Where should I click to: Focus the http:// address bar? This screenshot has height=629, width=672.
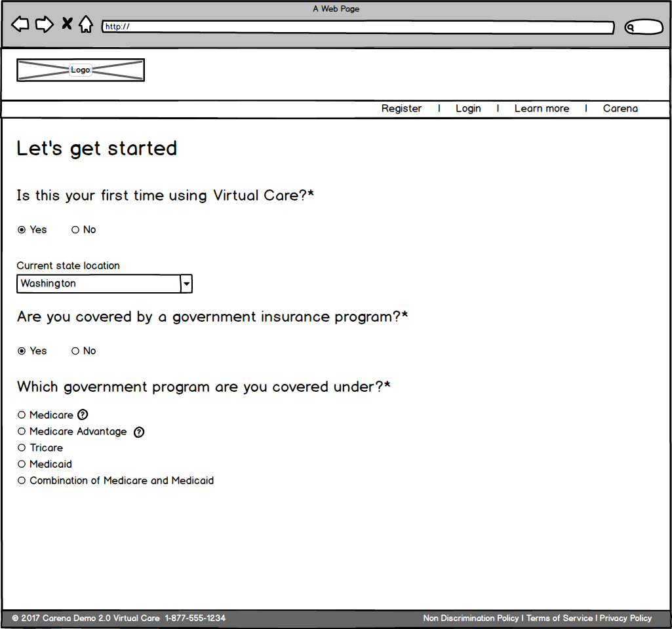tap(357, 27)
